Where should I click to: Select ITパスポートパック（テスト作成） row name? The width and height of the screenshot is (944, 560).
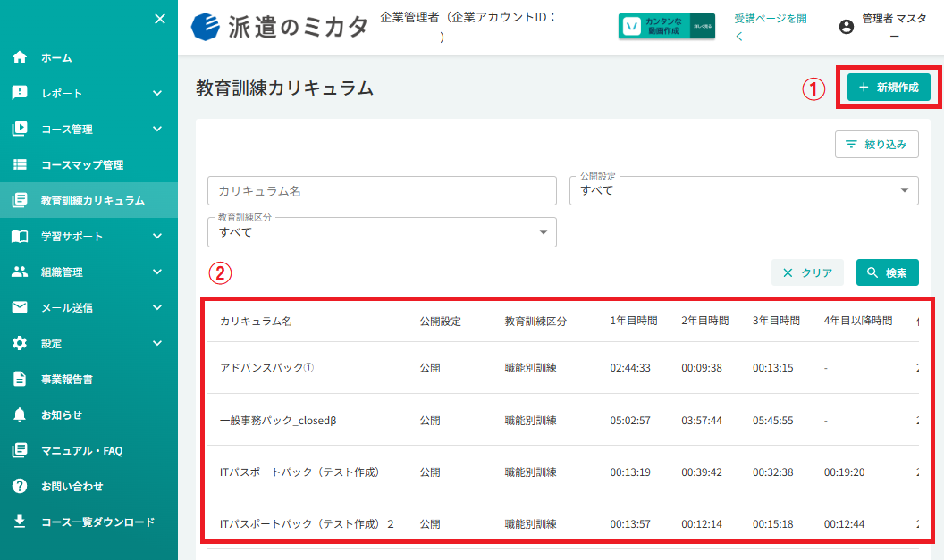pos(301,472)
